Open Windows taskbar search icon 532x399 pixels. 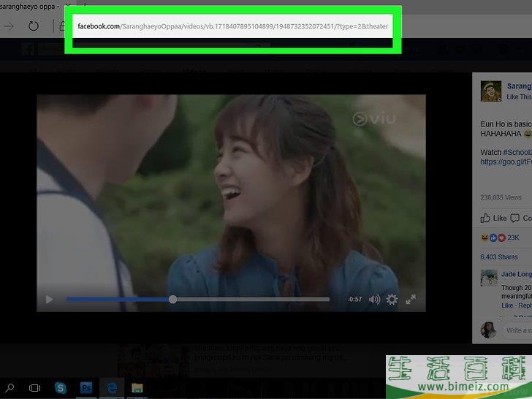[x=9, y=387]
